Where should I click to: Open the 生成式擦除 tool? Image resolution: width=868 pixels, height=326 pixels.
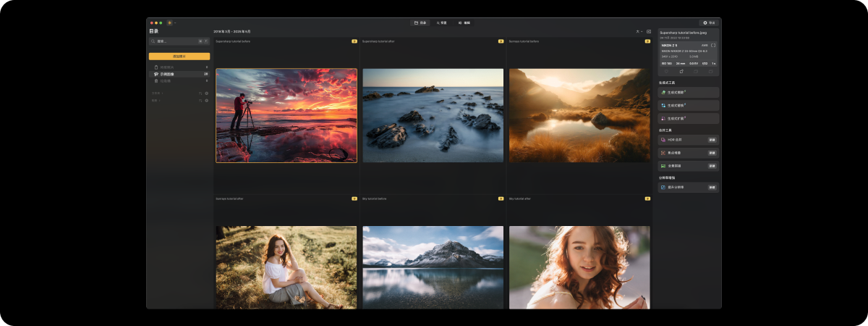coord(689,93)
